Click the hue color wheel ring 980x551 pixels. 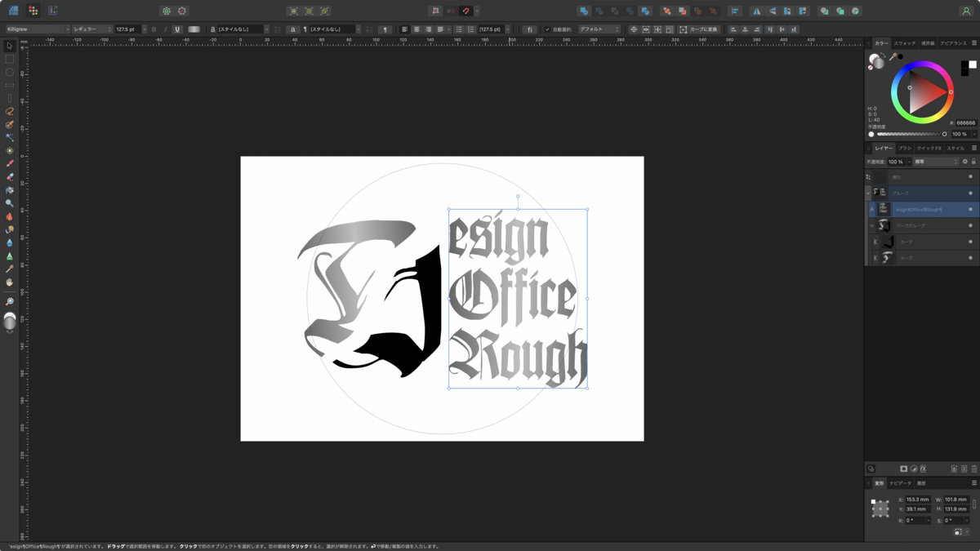[923, 64]
